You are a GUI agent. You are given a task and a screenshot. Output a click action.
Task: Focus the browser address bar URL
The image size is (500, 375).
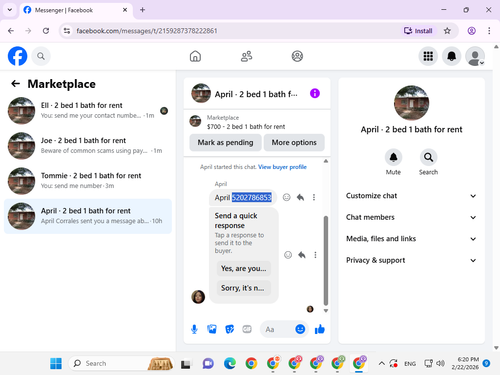[147, 31]
